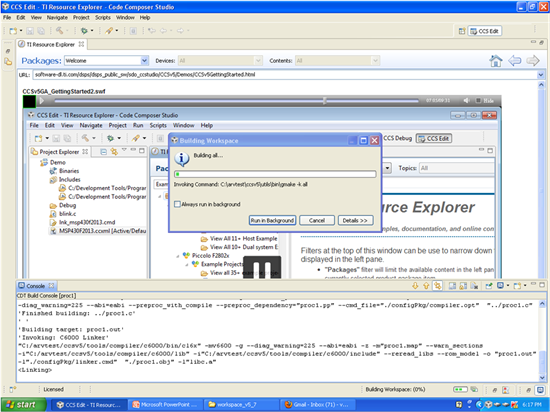The image size is (550, 412).
Task: Click the Last Edit Location arrow icon
Action: pos(152,31)
